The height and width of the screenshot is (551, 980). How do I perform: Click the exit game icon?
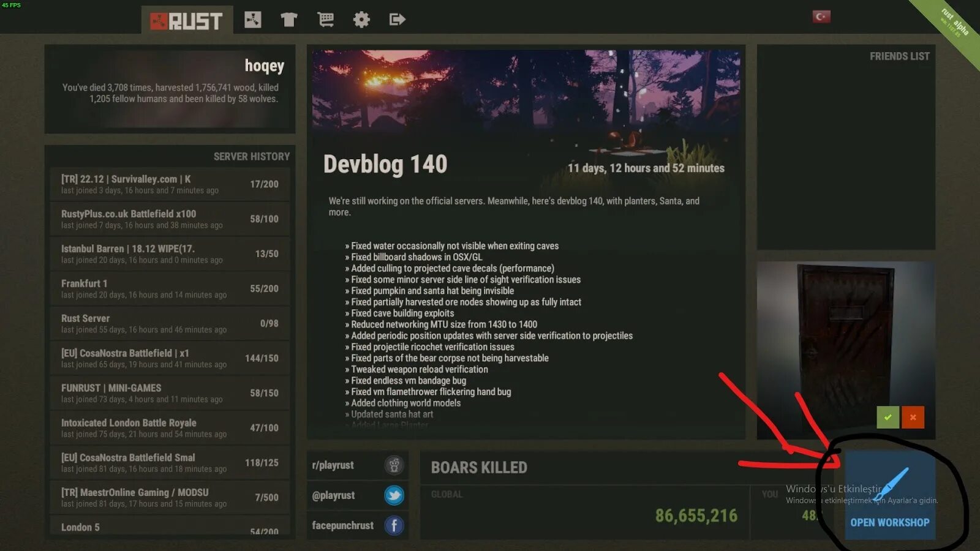tap(397, 20)
